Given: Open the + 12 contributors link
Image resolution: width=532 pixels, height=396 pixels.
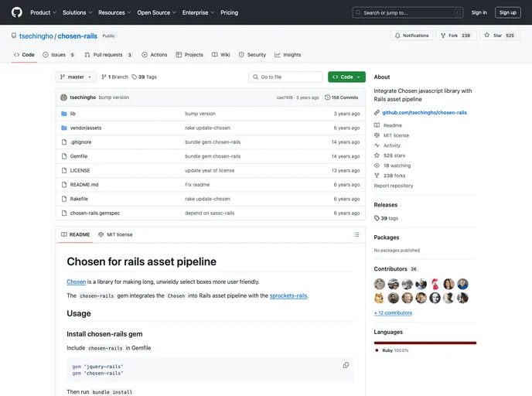Looking at the screenshot, I should [x=393, y=313].
